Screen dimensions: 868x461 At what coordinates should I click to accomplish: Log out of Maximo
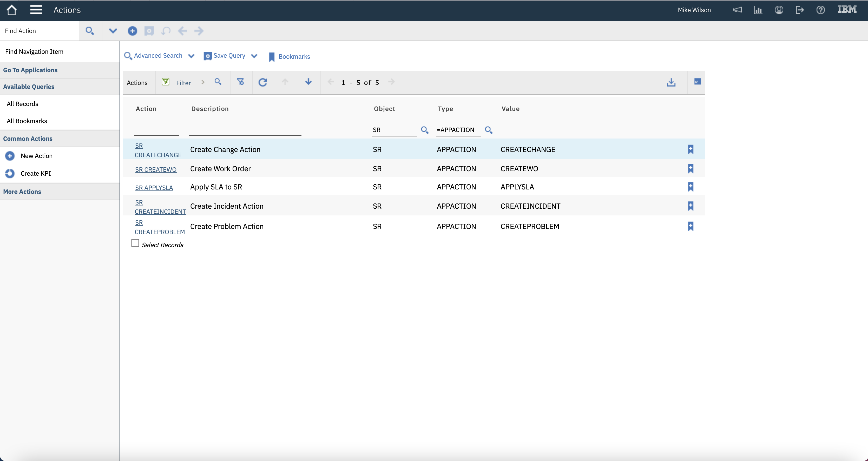800,10
